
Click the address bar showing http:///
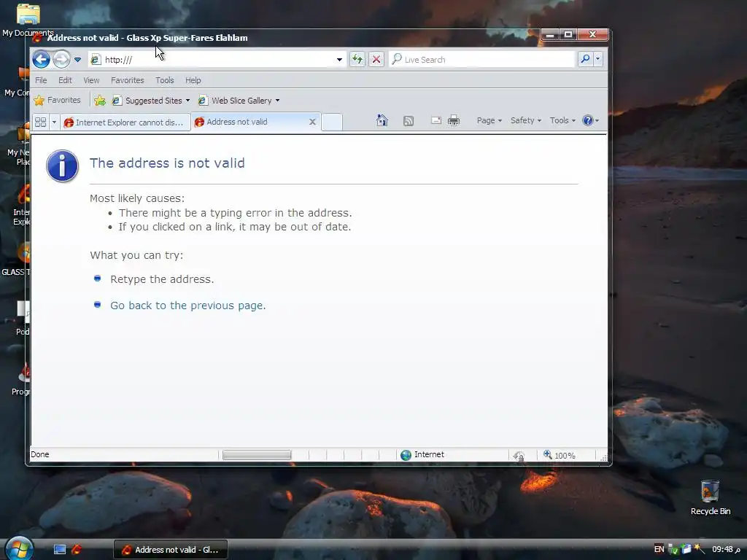pyautogui.click(x=217, y=60)
